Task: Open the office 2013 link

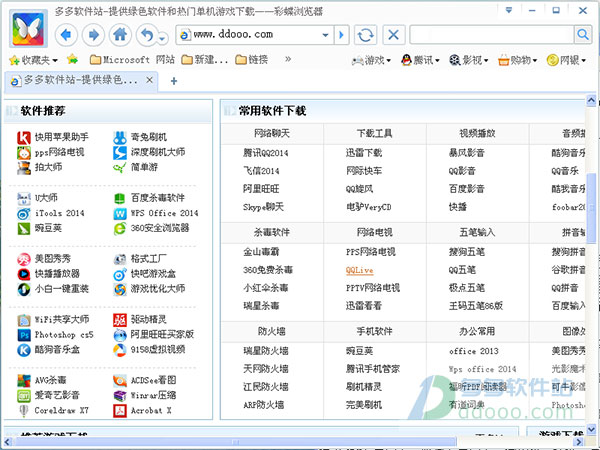Action: pos(474,351)
